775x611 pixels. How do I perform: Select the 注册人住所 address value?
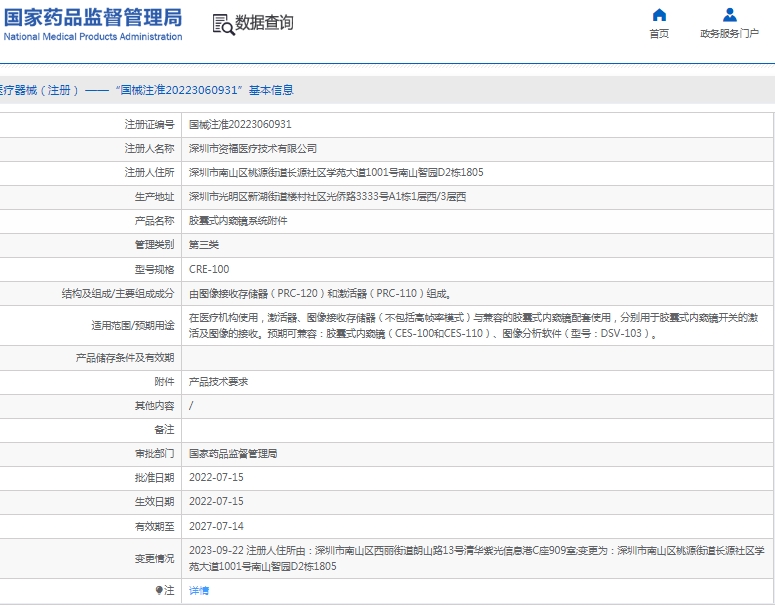(x=336, y=173)
